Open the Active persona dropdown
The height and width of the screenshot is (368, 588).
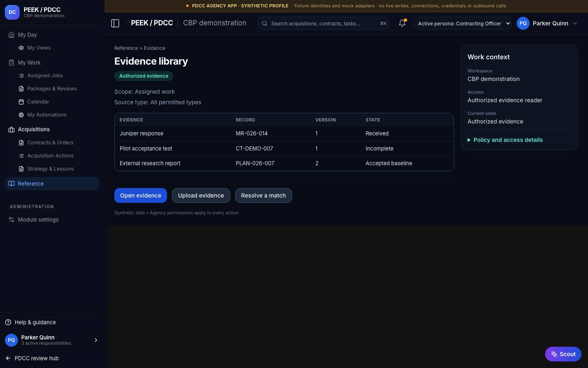(x=462, y=23)
